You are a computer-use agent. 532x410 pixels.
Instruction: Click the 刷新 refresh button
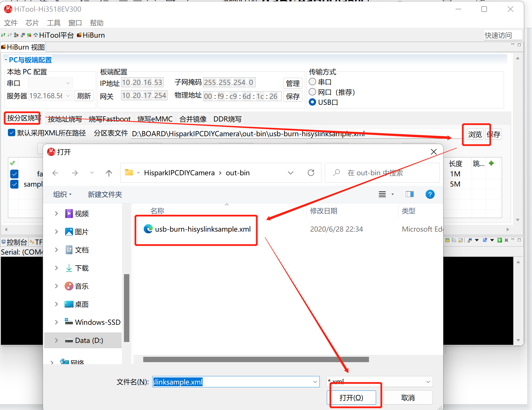point(84,96)
